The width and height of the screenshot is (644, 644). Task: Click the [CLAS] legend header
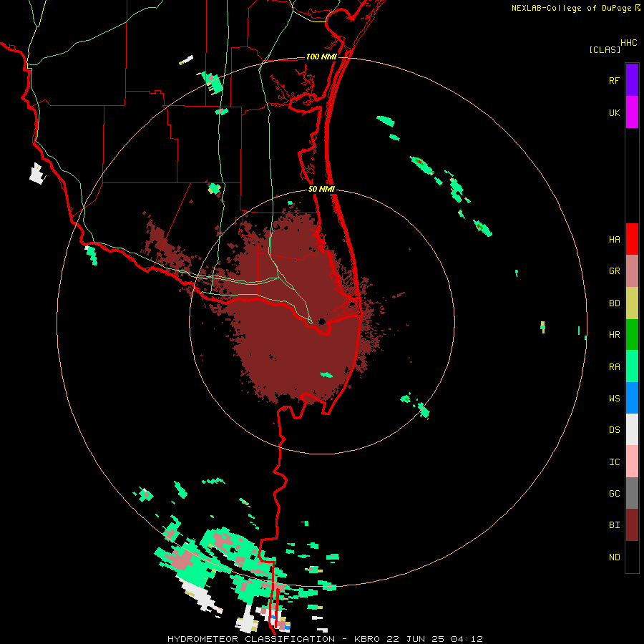605,49
